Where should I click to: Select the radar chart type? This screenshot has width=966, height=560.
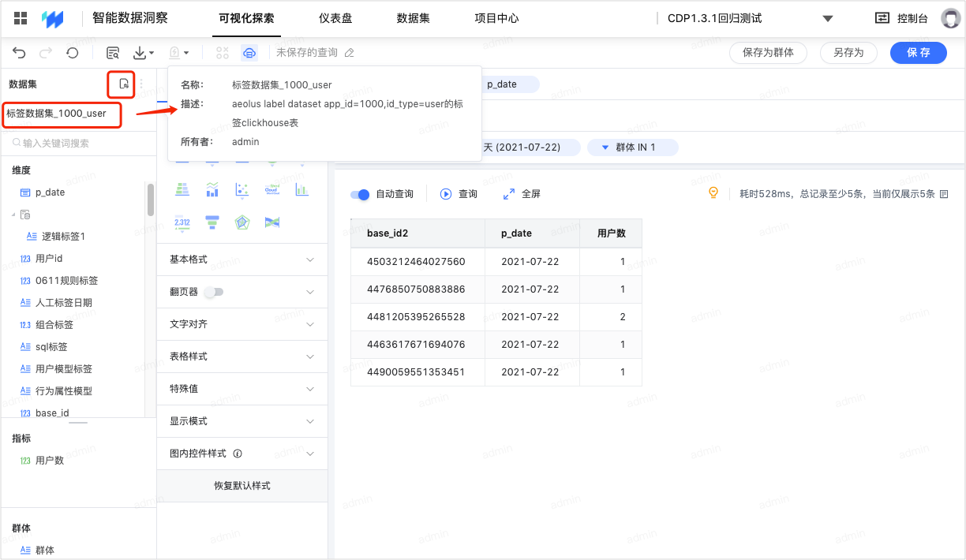[x=242, y=222]
